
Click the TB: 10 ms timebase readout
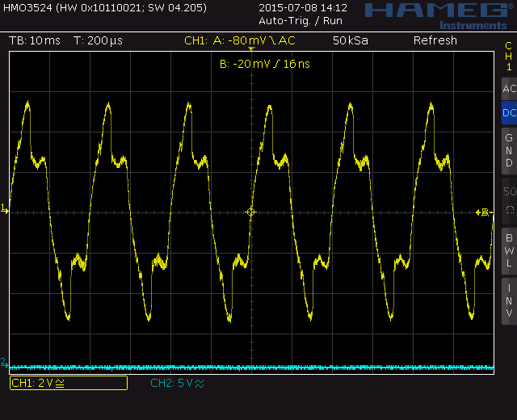(34, 40)
